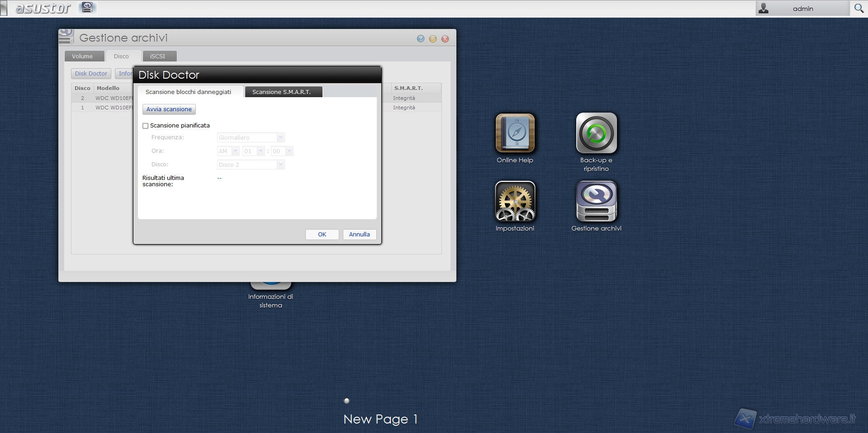Click OK in the Disk Doctor dialog
Viewport: 868px width, 433px height.
pos(322,234)
